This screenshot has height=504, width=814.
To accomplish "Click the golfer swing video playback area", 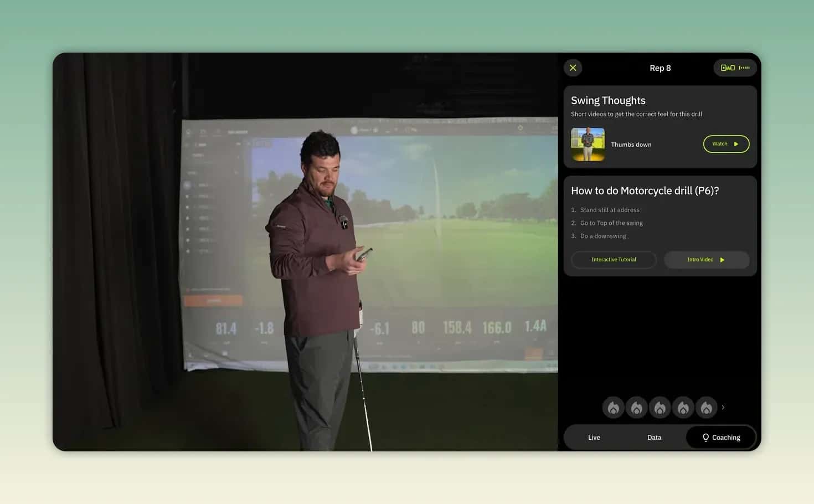I will 305,252.
